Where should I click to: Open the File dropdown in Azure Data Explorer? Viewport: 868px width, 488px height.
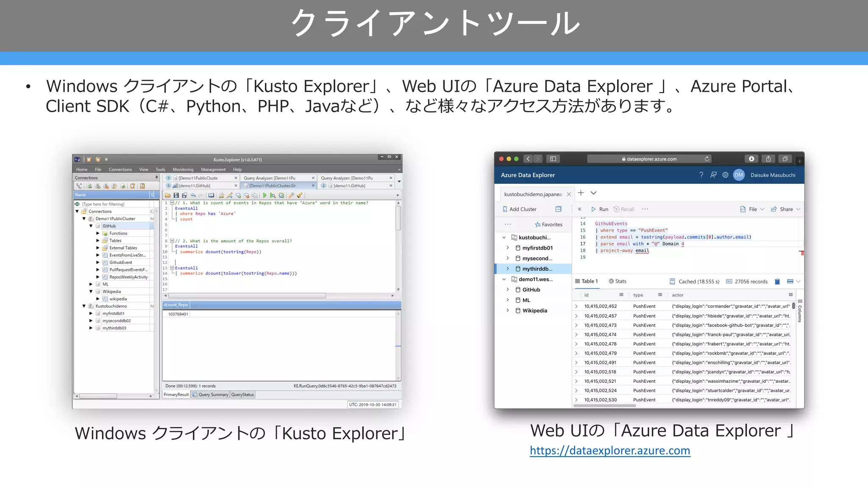coord(752,209)
